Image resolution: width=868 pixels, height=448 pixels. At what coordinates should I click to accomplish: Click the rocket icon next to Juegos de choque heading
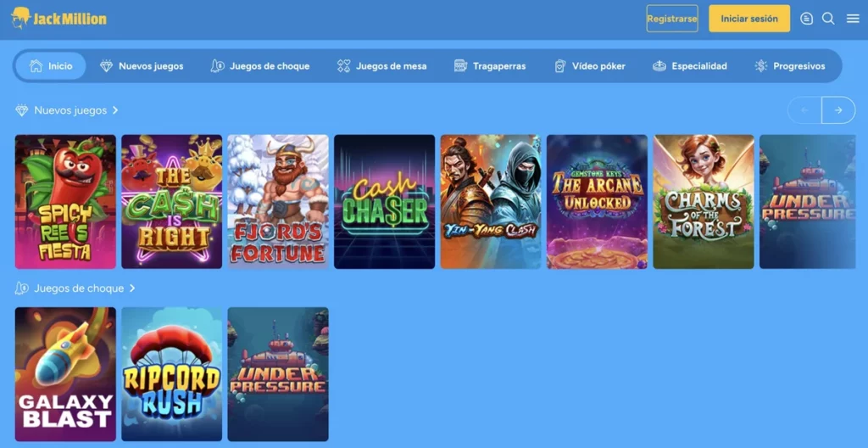coord(21,288)
